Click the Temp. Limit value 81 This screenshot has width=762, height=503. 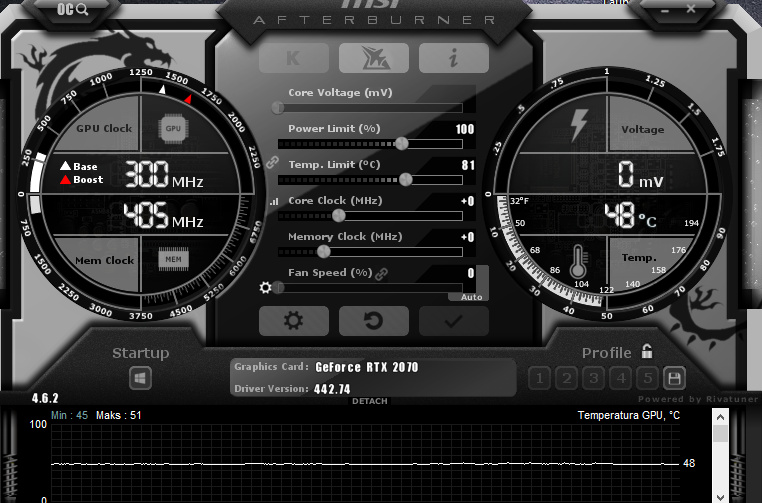468,165
